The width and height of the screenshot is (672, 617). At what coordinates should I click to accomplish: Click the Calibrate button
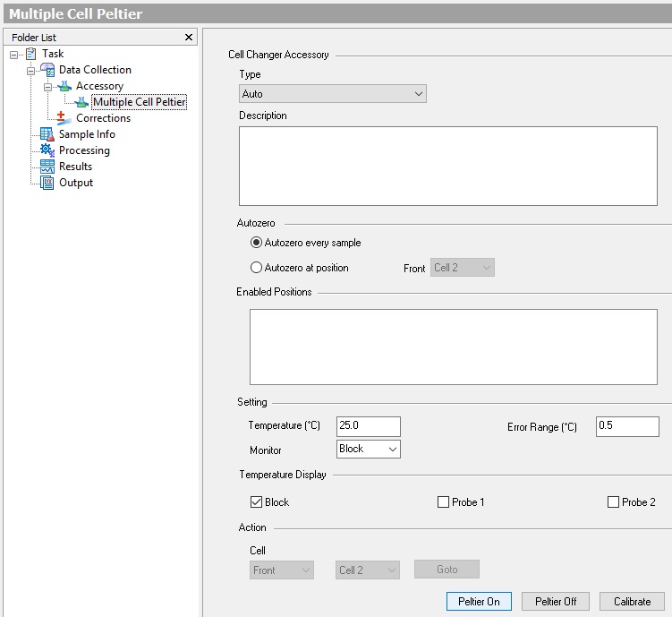pos(632,601)
